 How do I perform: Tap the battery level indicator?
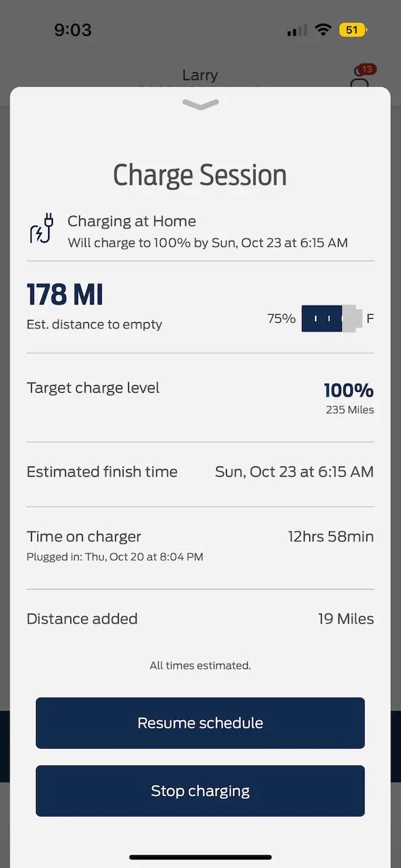(x=332, y=318)
